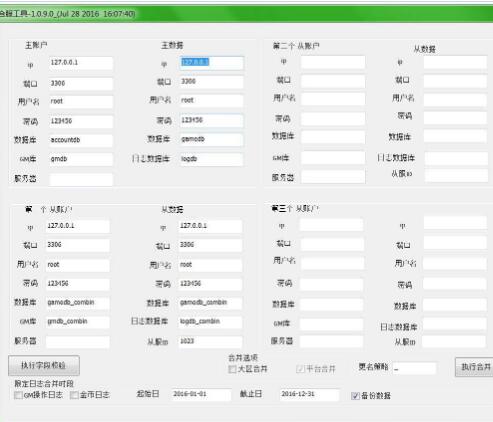Click the 主数据 密码 field
Screen dimensions: 493x422
(211, 120)
